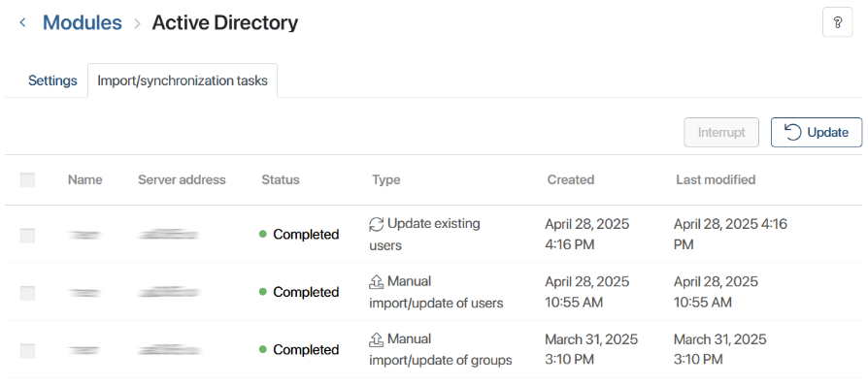Click the sync icon beside Update existing users
This screenshot has height=386, width=868.
pos(377,224)
